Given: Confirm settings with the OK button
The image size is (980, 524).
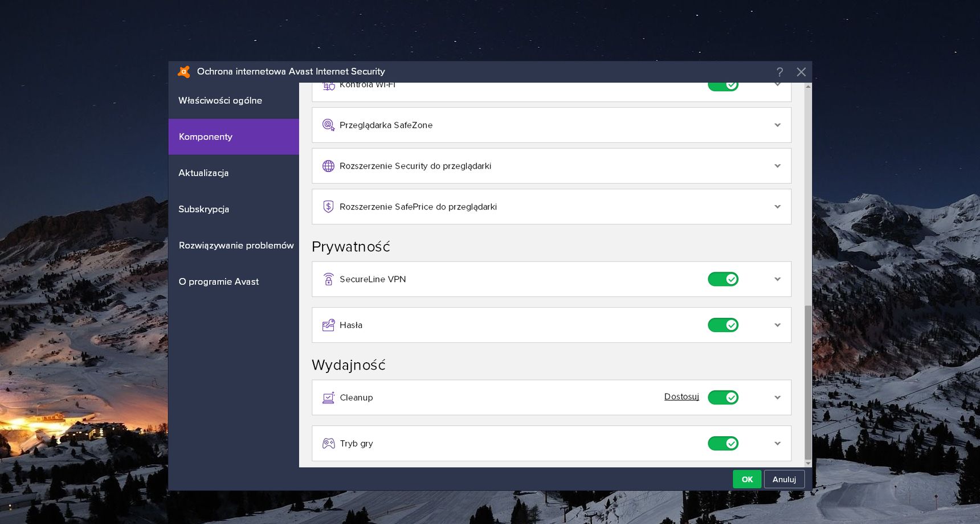Looking at the screenshot, I should click(x=747, y=480).
